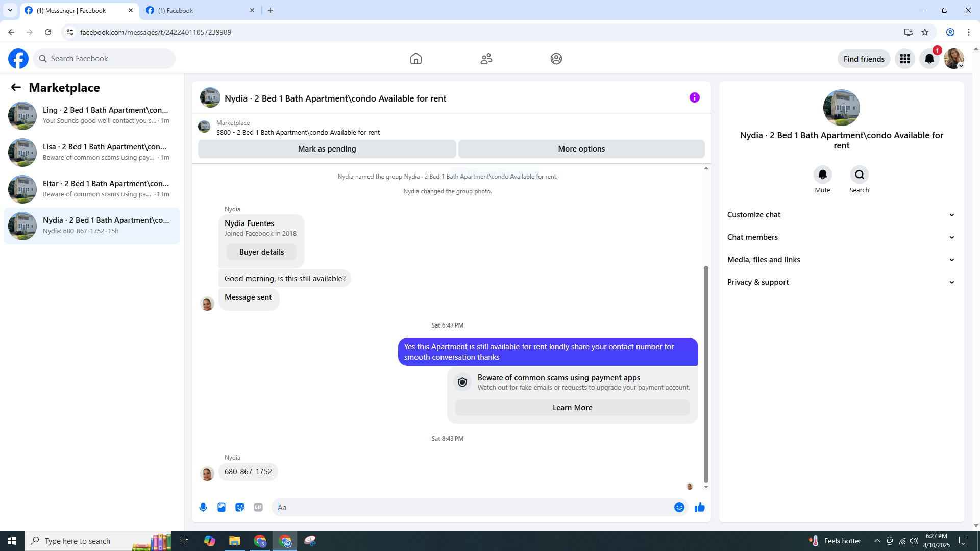Mute this conversation
This screenshot has height=551, width=980.
[x=822, y=175]
